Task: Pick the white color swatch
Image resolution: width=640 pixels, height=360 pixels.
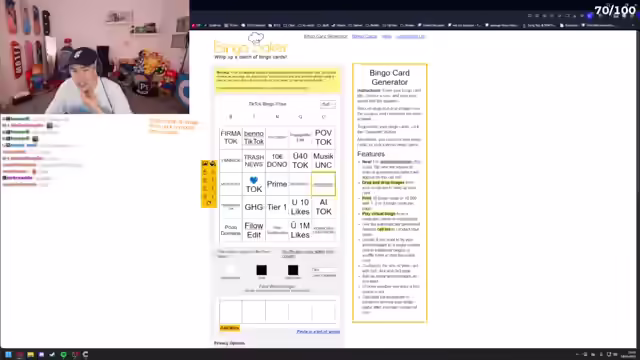Action: 230,270
